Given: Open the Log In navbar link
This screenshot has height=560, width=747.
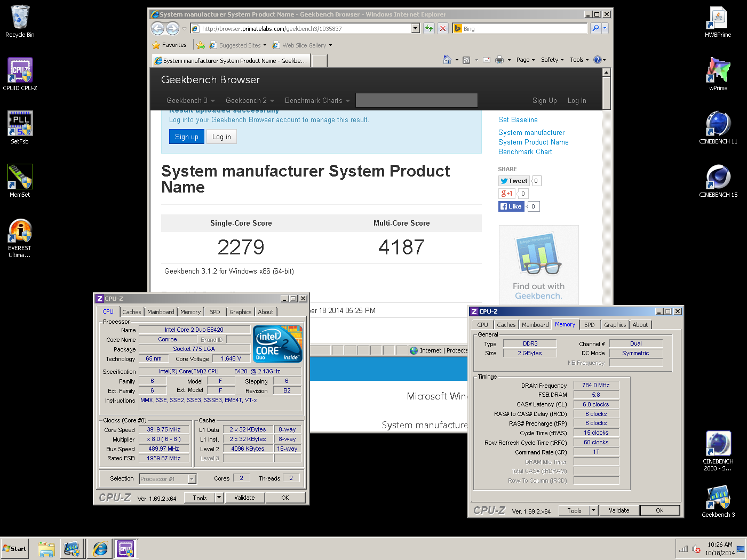Looking at the screenshot, I should coord(577,100).
